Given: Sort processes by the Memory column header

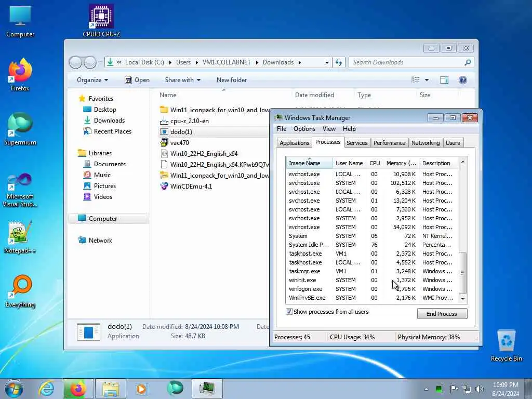Looking at the screenshot, I should tap(401, 163).
